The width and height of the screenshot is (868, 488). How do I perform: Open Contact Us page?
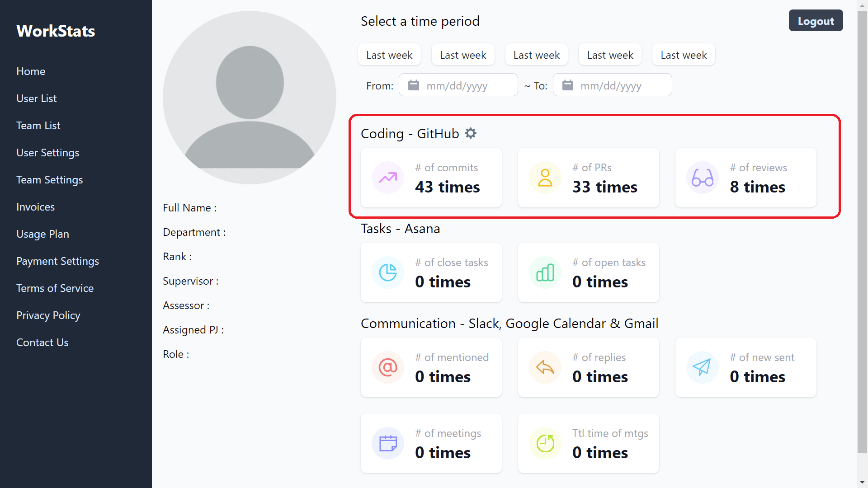pyautogui.click(x=42, y=343)
